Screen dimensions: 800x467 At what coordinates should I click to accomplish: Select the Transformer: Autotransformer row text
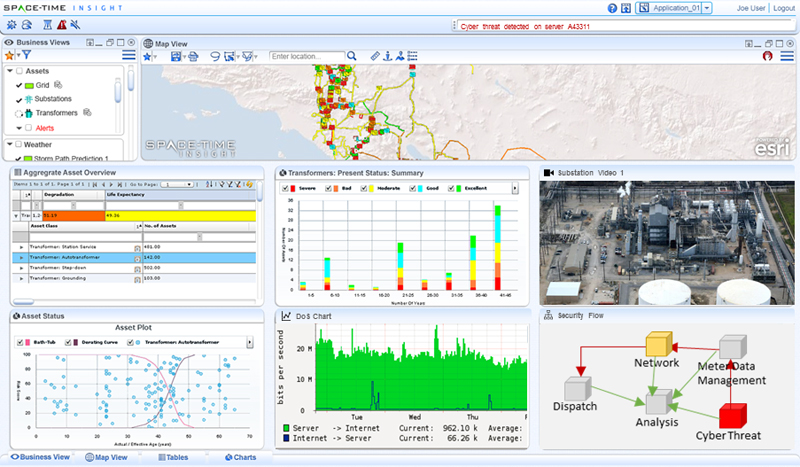click(x=65, y=258)
